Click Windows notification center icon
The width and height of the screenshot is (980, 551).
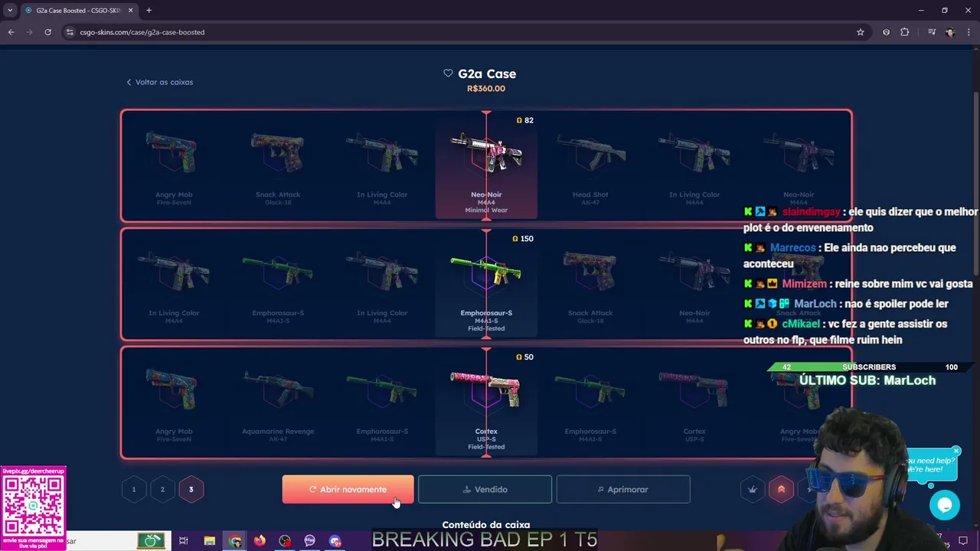(963, 541)
